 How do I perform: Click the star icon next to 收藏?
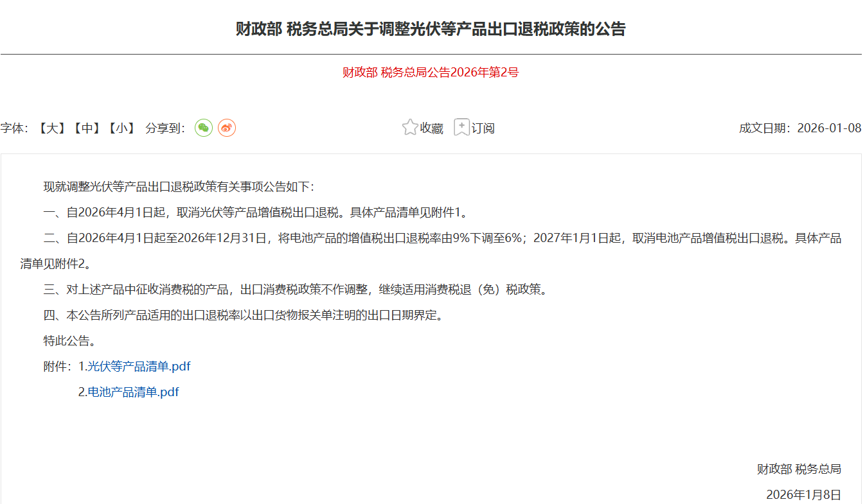(x=409, y=127)
